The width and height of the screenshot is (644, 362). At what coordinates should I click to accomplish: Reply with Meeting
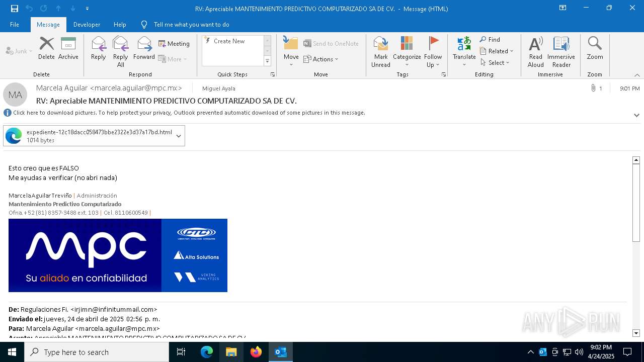pyautogui.click(x=174, y=44)
